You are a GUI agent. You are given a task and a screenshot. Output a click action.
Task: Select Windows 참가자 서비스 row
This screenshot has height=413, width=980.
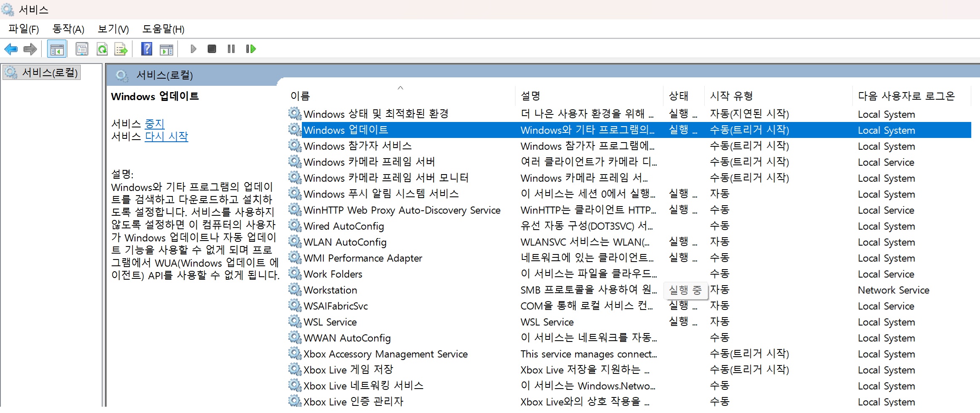(629, 146)
